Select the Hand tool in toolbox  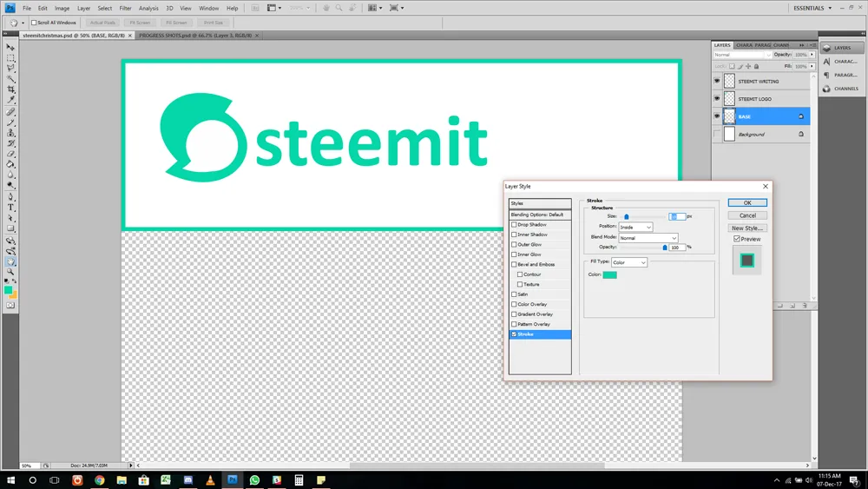(10, 262)
